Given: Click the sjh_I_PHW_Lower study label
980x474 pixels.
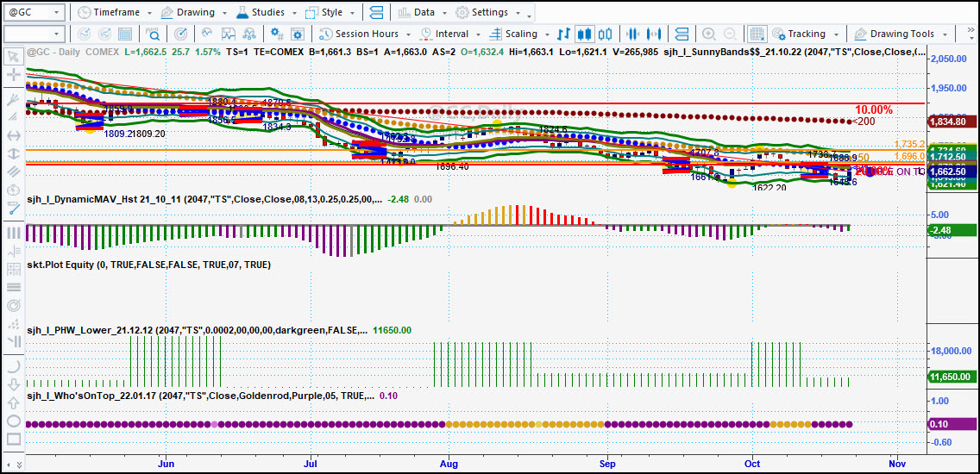Looking at the screenshot, I should [x=196, y=330].
